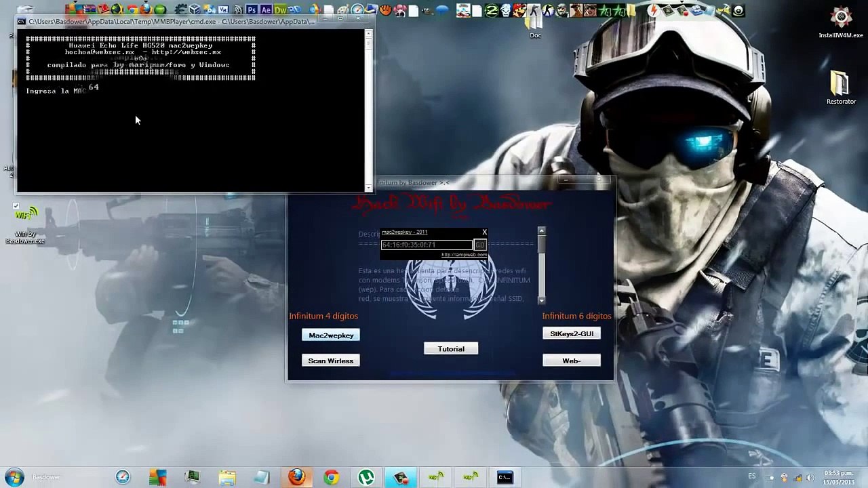Launch Counter-Strike from the top dock

[534, 10]
